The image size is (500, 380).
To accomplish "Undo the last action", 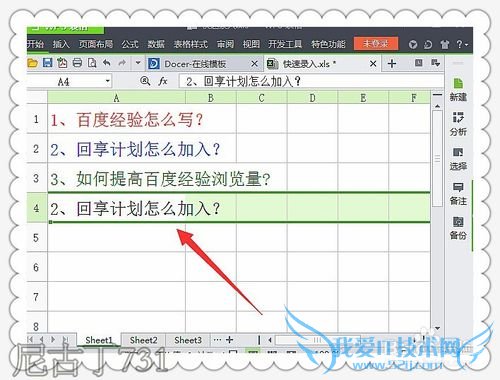I will pos(107,63).
